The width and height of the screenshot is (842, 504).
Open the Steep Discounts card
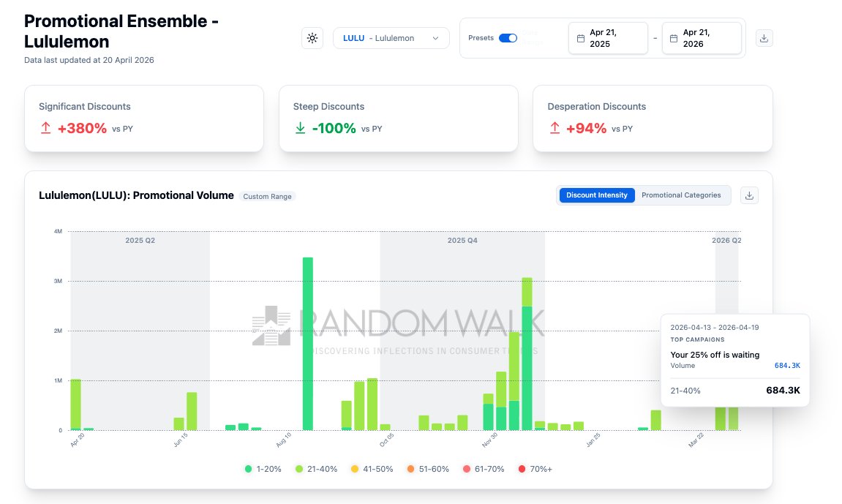tap(399, 118)
